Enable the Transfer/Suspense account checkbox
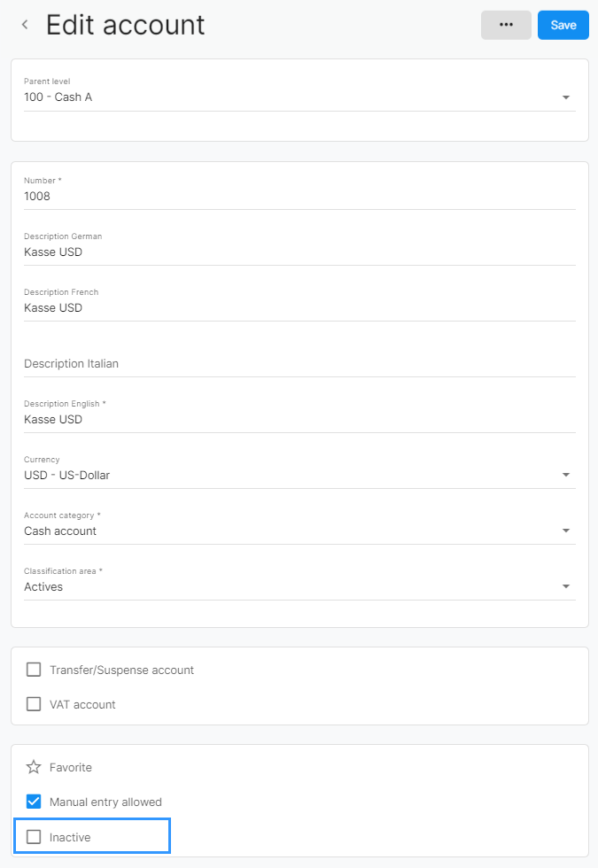 click(x=34, y=670)
